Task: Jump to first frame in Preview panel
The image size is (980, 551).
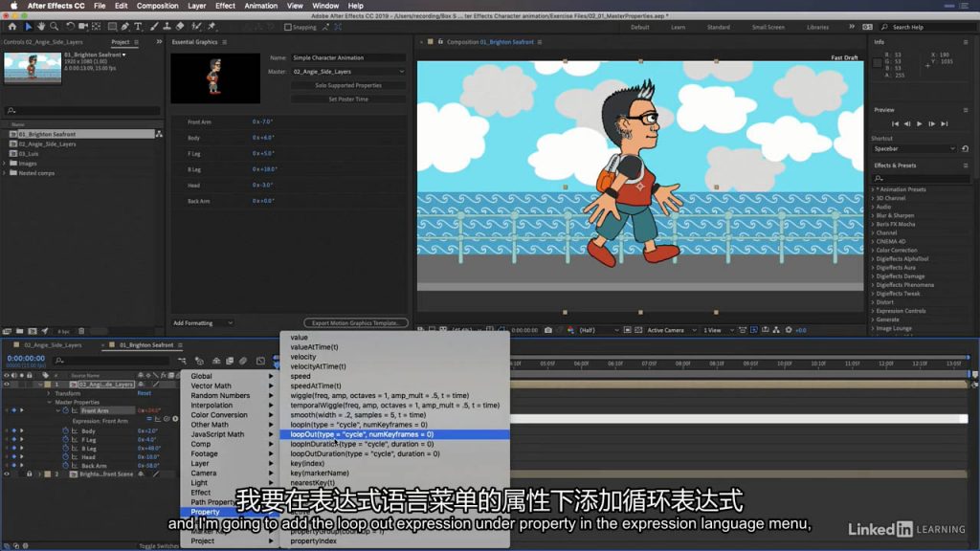Action: [895, 123]
